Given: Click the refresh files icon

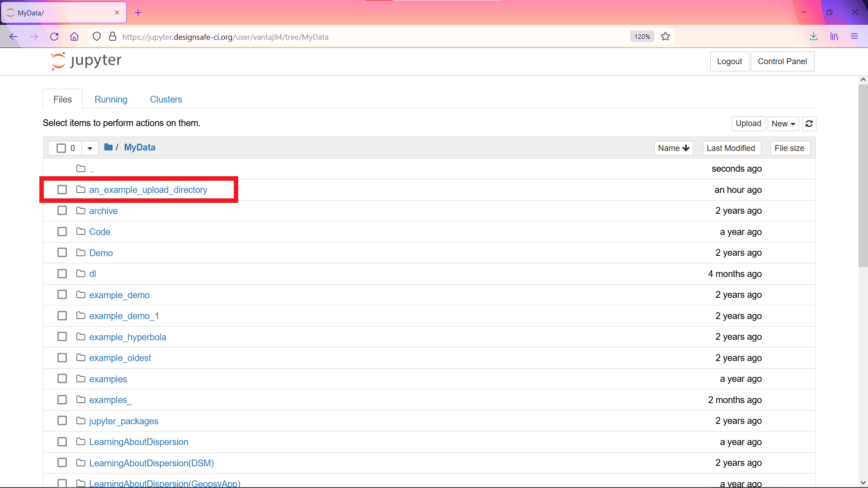Looking at the screenshot, I should [809, 123].
